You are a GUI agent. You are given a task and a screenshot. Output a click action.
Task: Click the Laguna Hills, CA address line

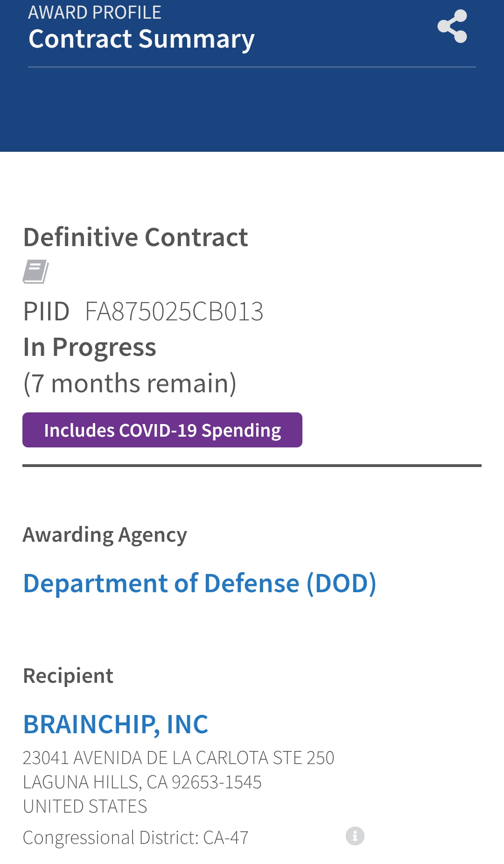[x=142, y=782]
